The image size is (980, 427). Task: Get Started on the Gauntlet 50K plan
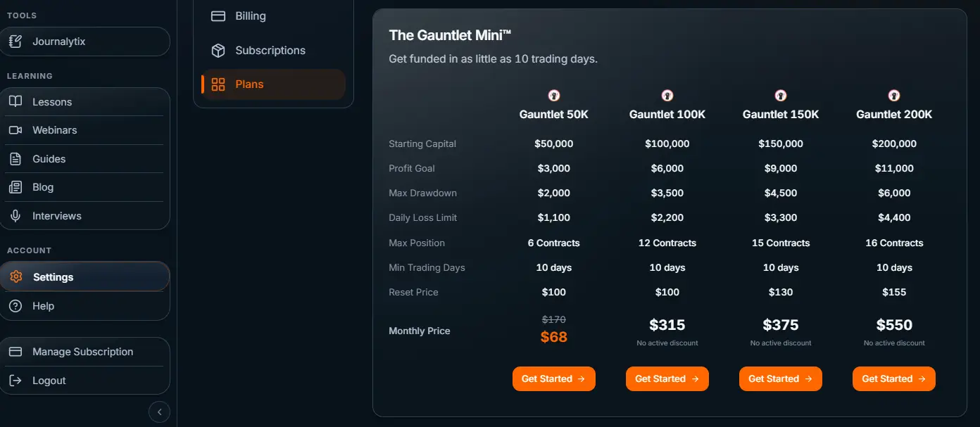pos(553,378)
